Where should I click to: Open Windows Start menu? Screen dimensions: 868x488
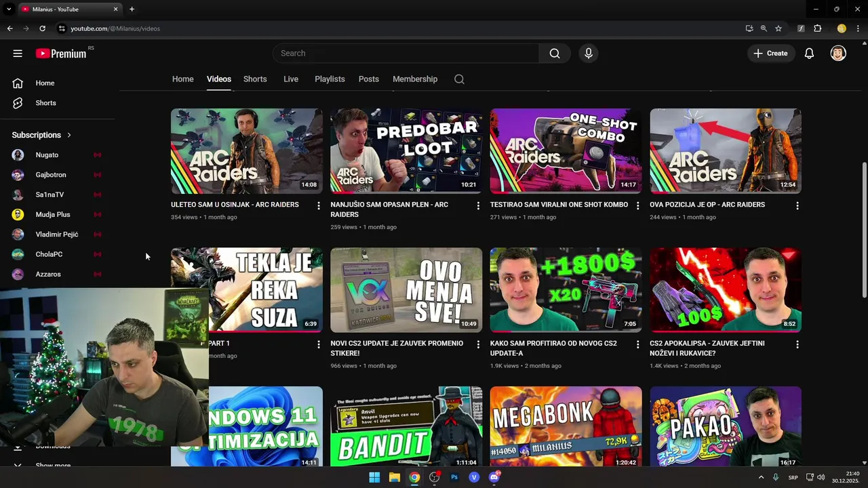374,477
